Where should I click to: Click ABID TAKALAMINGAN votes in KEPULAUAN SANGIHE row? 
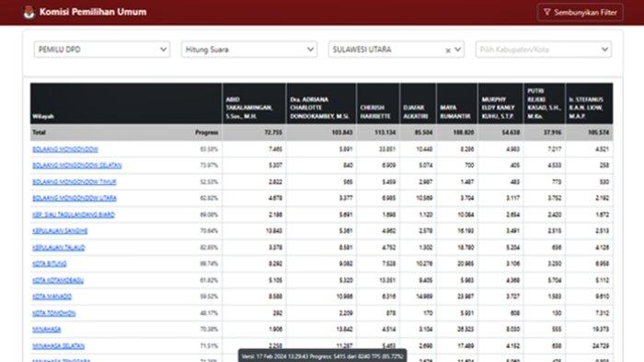(274, 231)
